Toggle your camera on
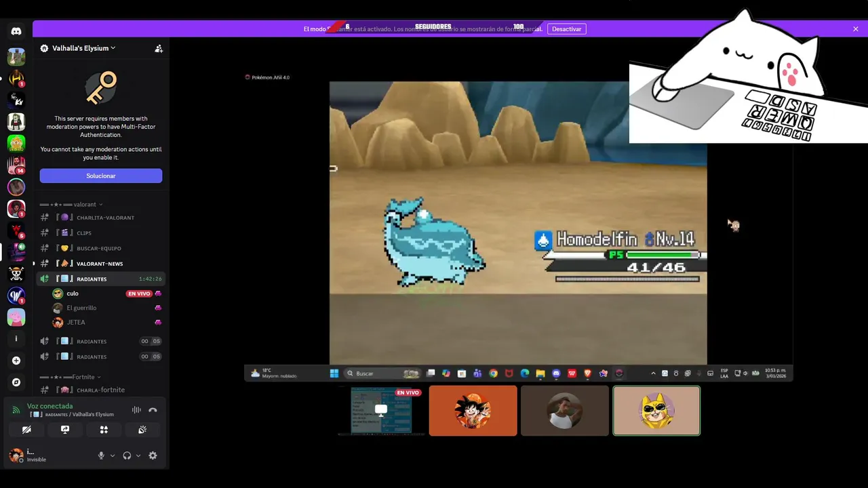The width and height of the screenshot is (868, 488). [x=26, y=430]
